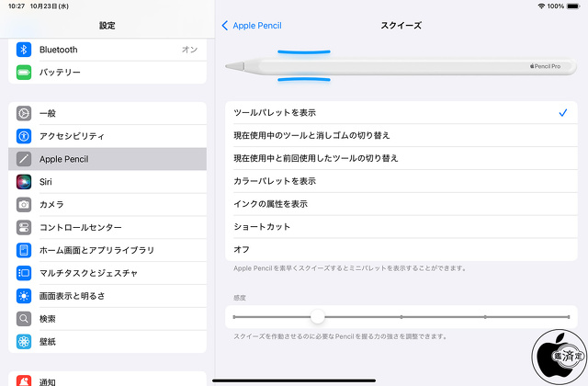Tap the 10月23日(水) date text
588x386 pixels.
[x=50, y=6]
